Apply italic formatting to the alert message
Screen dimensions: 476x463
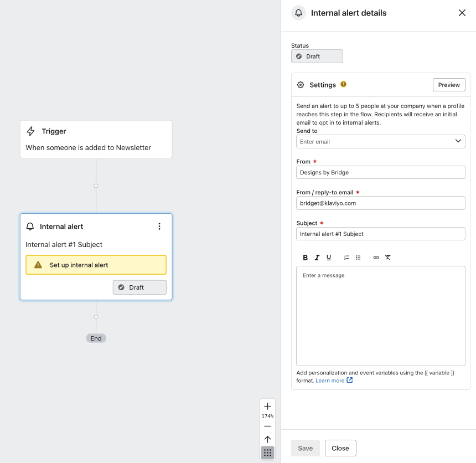pos(317,257)
